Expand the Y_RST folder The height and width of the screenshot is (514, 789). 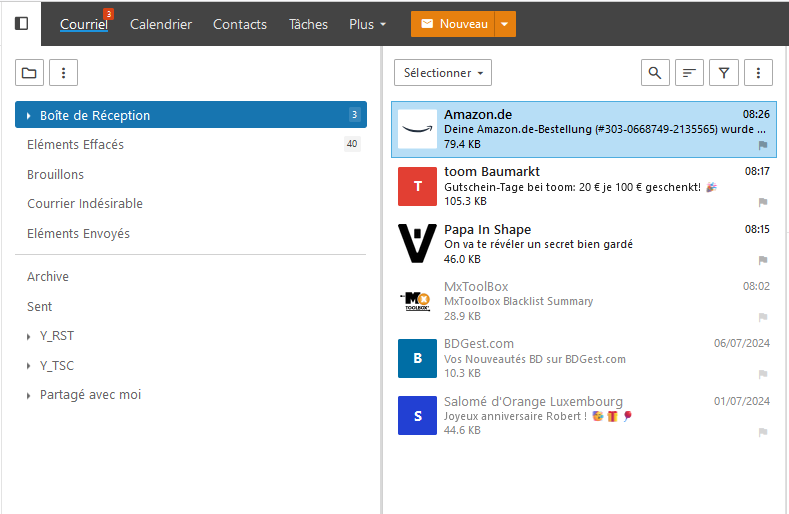[29, 337]
